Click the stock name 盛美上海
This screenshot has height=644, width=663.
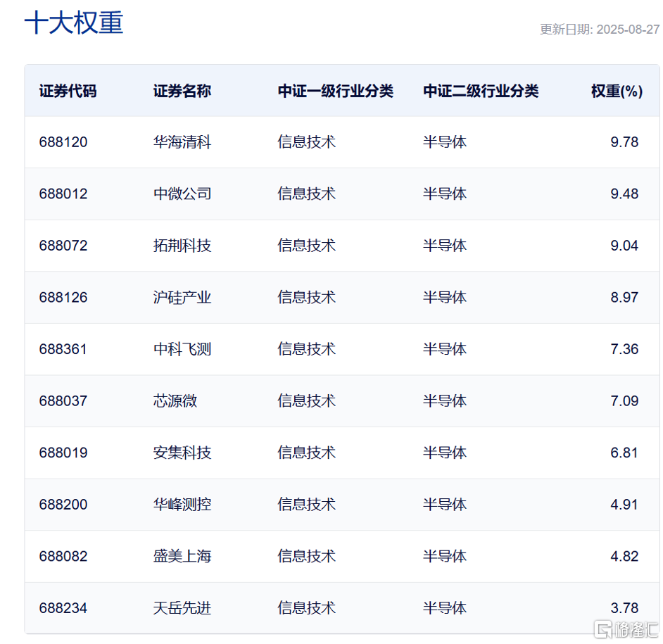182,557
